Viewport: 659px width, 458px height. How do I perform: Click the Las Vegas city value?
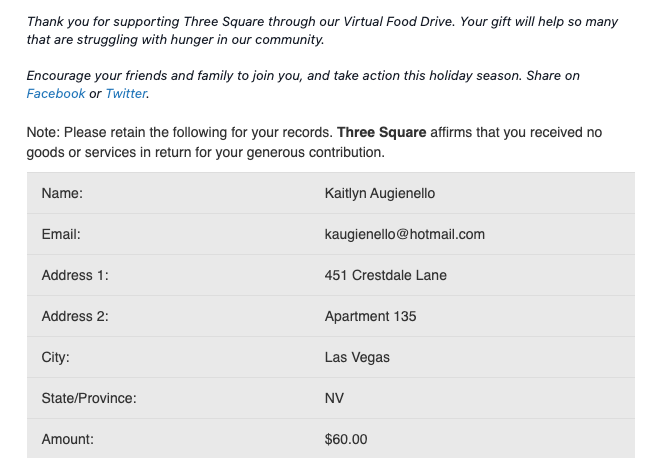tap(357, 357)
